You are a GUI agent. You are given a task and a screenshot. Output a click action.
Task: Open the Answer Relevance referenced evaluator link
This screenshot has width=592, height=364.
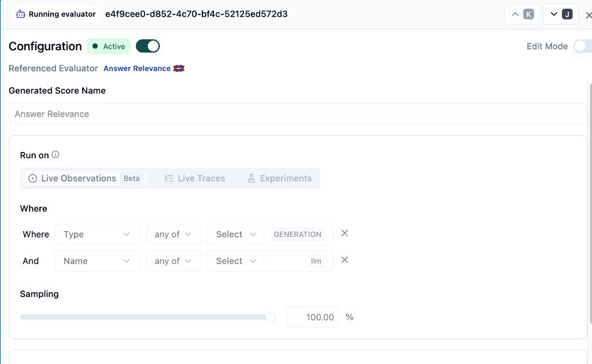(137, 68)
